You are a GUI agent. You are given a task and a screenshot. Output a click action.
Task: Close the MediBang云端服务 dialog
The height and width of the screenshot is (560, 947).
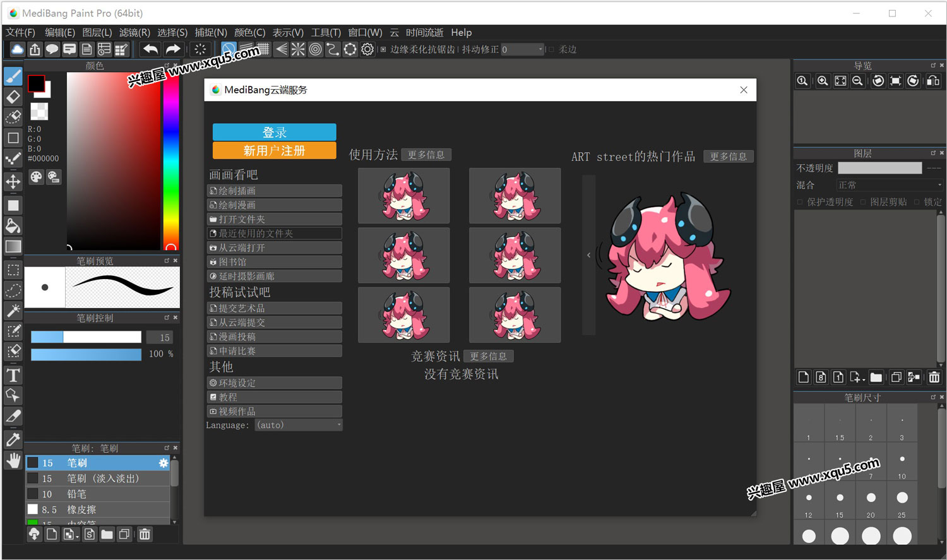pyautogui.click(x=744, y=90)
